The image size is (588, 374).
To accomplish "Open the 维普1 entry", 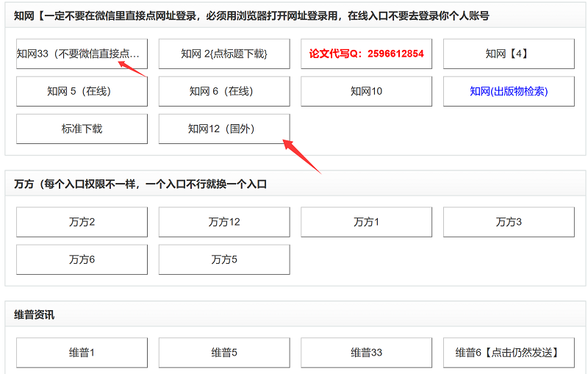I will (x=82, y=352).
